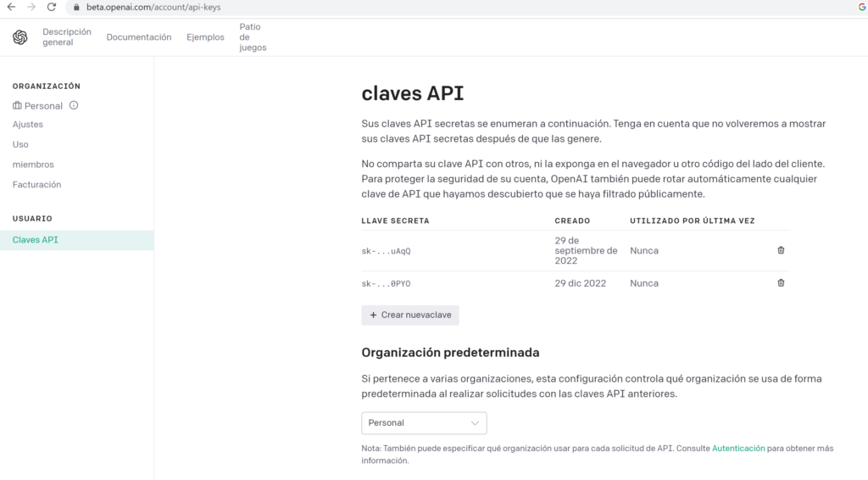Click the sk-...0PYO secret key text
Viewport: 868px width, 480px height.
point(386,283)
